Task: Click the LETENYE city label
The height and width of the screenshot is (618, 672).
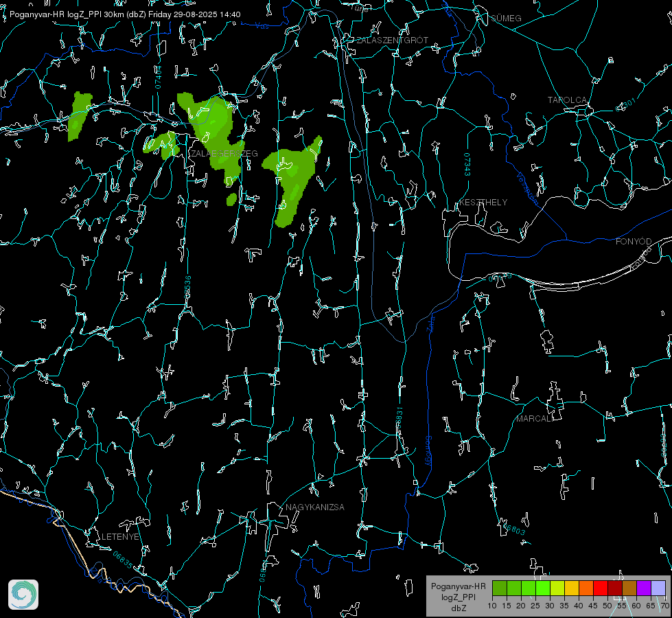Action: click(x=120, y=537)
